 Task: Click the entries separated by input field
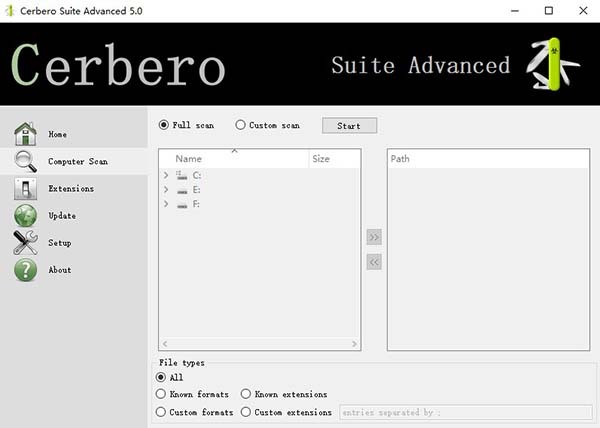coord(466,413)
